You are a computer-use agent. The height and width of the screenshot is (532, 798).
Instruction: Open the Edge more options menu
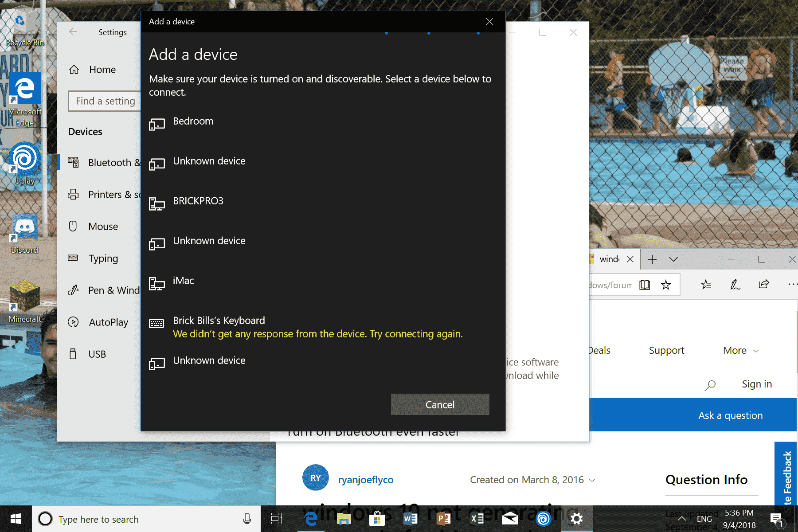point(793,284)
